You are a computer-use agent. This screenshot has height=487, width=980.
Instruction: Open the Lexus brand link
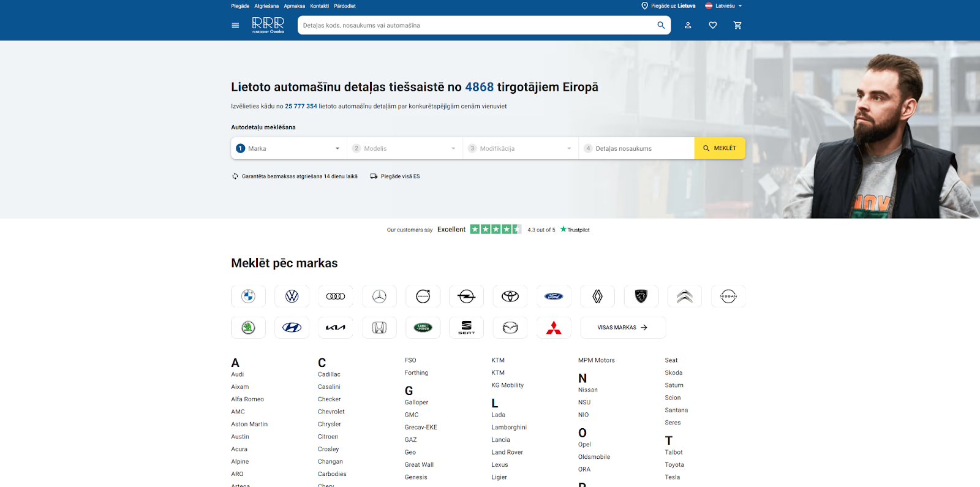click(x=500, y=465)
